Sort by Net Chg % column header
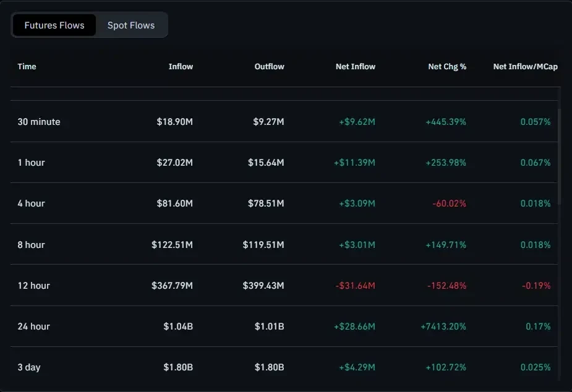 point(447,66)
